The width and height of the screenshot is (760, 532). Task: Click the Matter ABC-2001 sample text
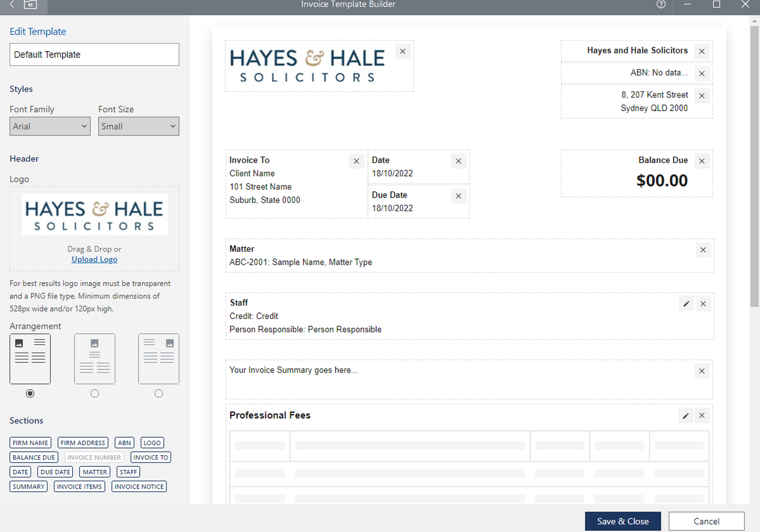coord(301,262)
